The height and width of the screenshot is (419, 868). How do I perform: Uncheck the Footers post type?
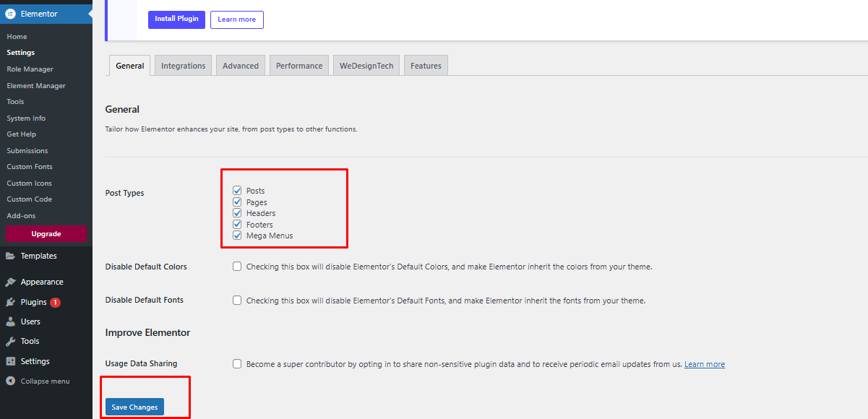coord(237,225)
